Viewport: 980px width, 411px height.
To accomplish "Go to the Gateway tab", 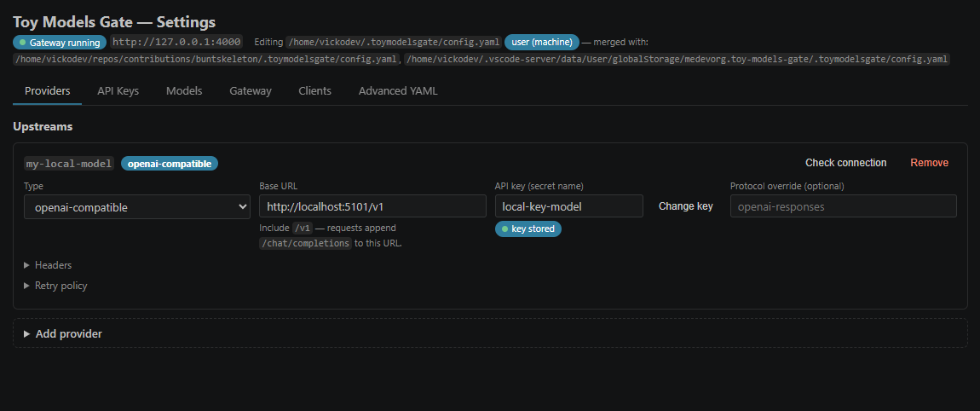I will (x=251, y=90).
